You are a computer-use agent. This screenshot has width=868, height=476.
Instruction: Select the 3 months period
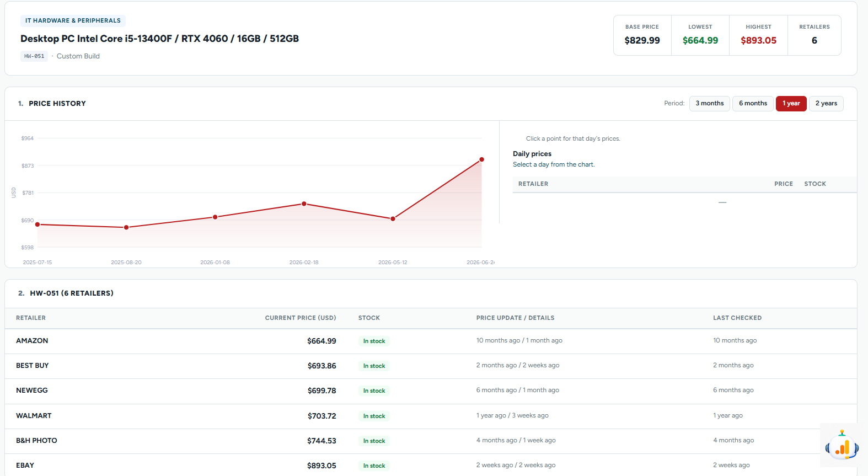[710, 104]
